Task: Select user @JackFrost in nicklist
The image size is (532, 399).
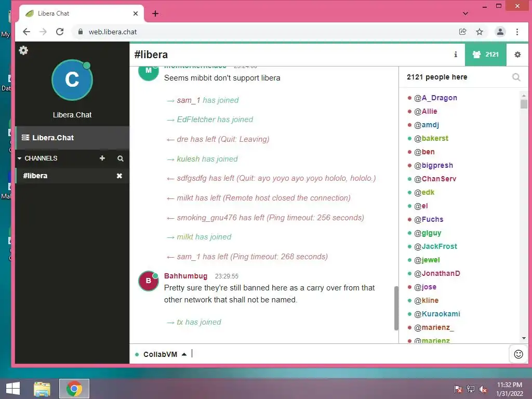Action: [x=435, y=246]
